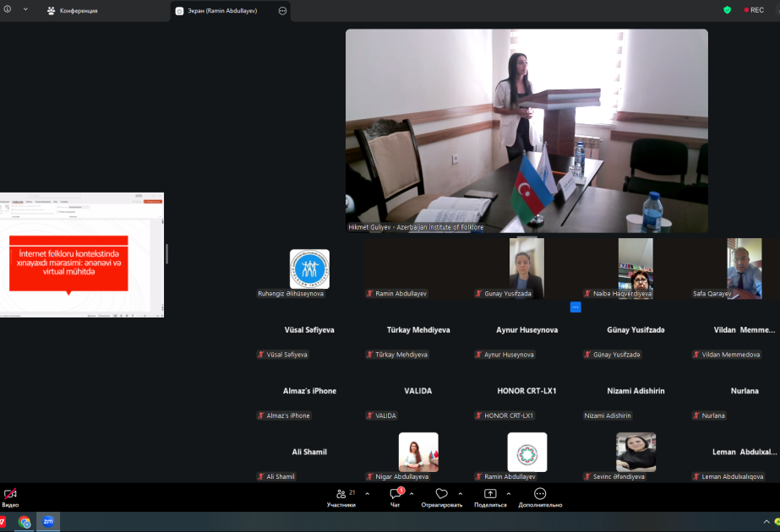This screenshot has width=780, height=532.
Task: Select the HONOR CRT-LX1 participant tile
Action: [x=526, y=391]
